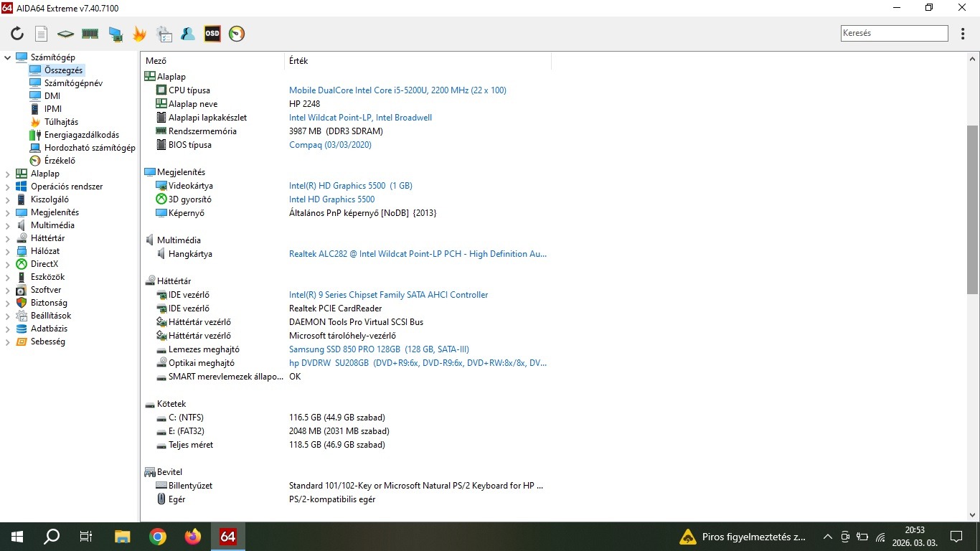Open the Realtek ALC282 sound card link
980x551 pixels.
(x=418, y=254)
